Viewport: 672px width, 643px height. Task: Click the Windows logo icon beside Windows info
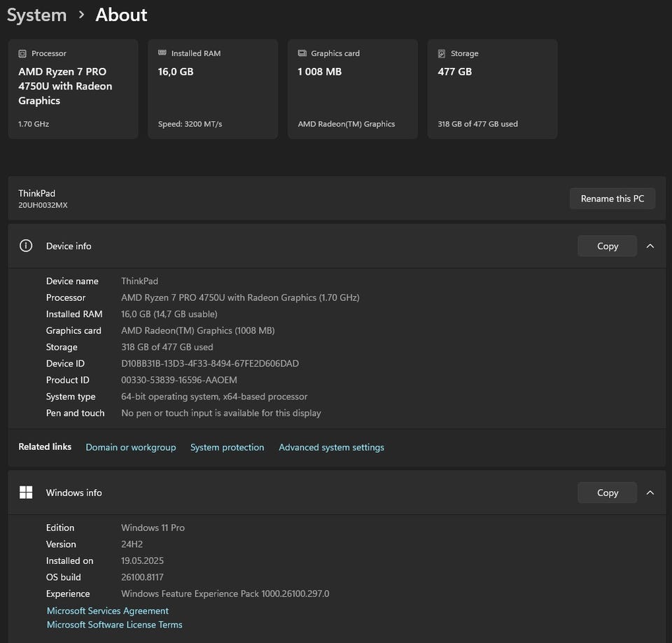point(26,492)
